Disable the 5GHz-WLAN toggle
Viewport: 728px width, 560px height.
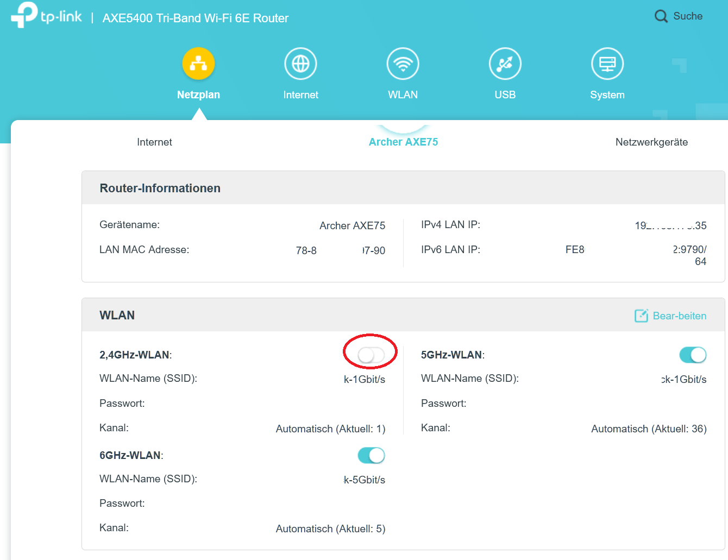(693, 355)
